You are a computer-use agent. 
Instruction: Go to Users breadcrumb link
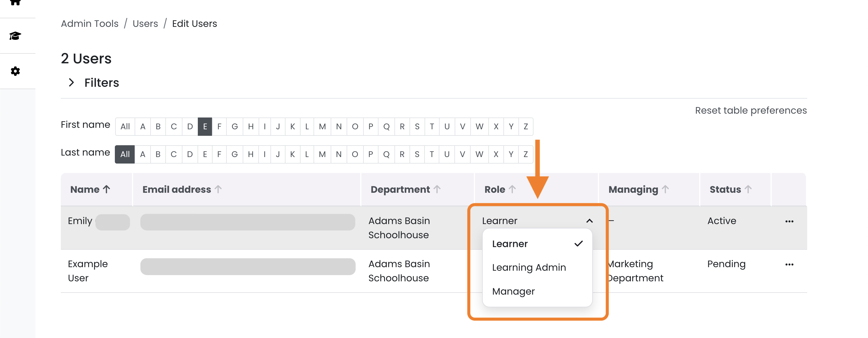[145, 24]
